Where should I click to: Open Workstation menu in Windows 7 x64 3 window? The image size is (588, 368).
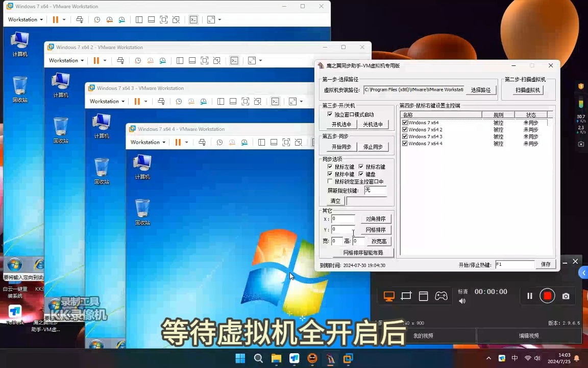click(107, 101)
